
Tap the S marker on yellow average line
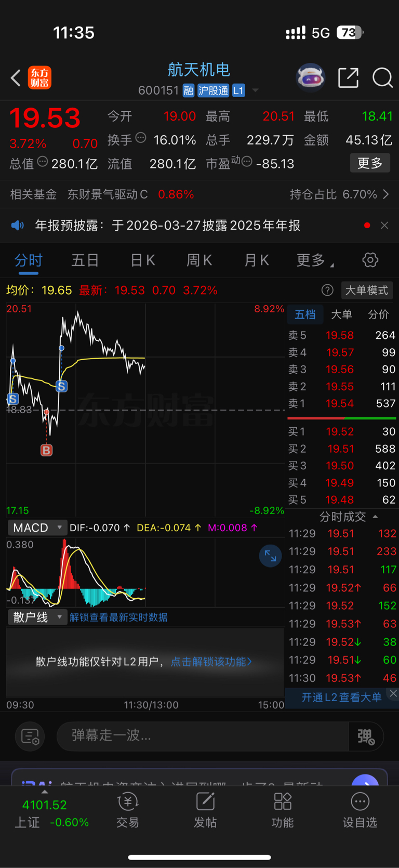[x=61, y=386]
